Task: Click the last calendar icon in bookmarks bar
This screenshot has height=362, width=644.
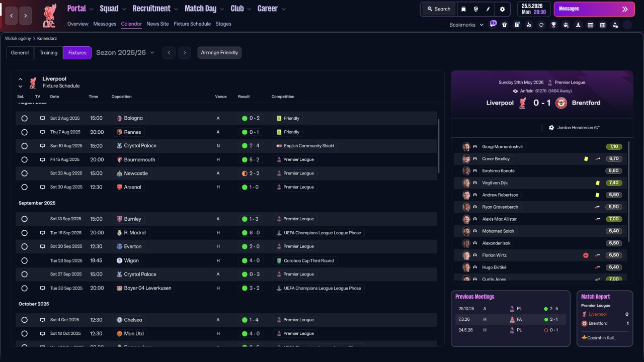Action: [603, 25]
